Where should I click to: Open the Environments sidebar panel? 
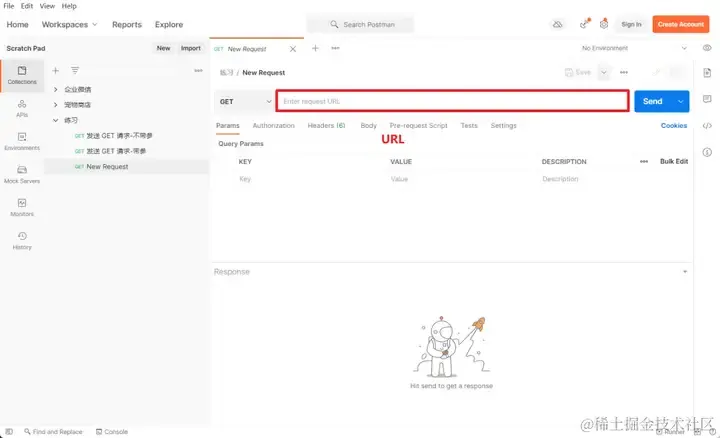pos(22,141)
